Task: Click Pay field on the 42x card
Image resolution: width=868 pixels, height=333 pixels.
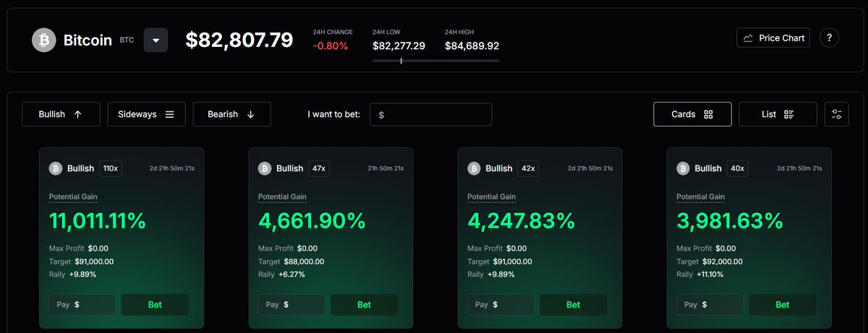Action: pyautogui.click(x=501, y=305)
